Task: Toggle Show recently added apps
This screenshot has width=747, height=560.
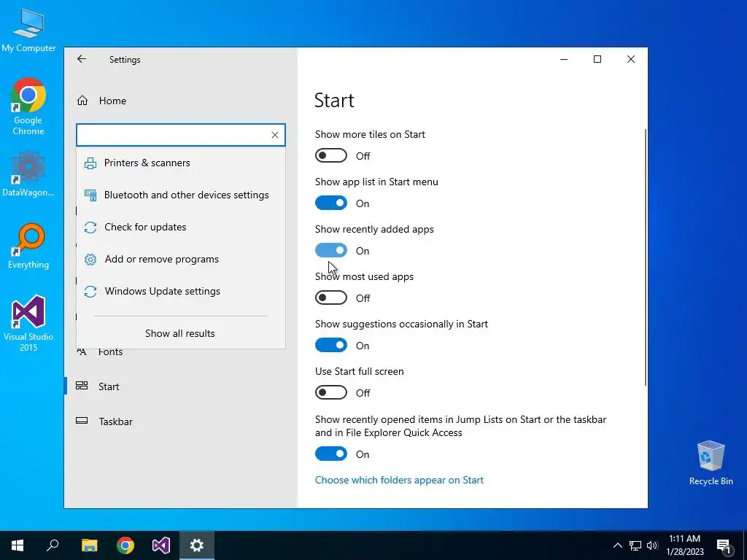Action: [331, 251]
